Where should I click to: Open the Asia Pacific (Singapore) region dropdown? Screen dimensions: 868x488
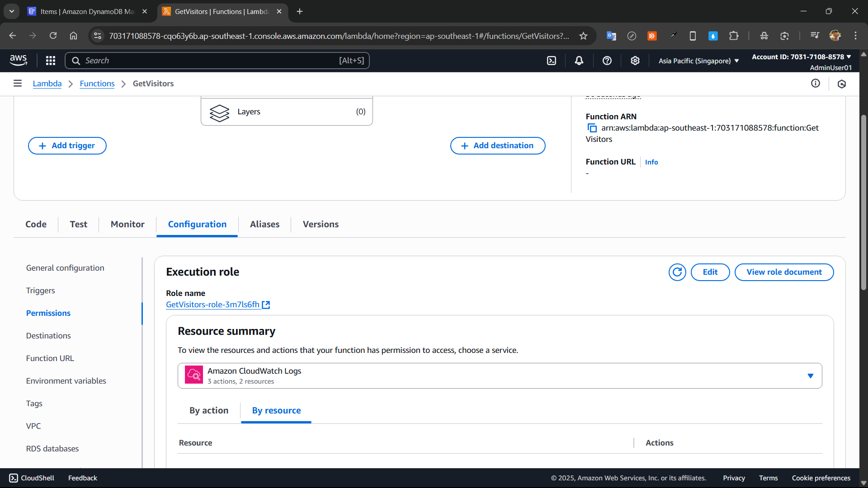click(x=698, y=61)
